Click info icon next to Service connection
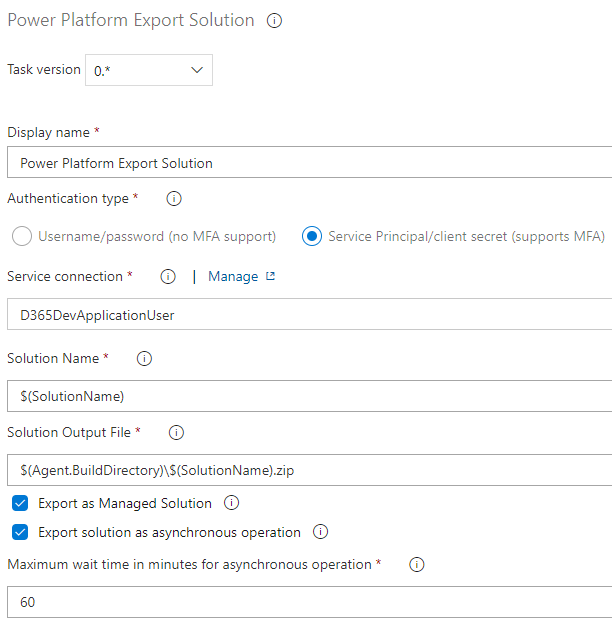The width and height of the screenshot is (612, 631). pyautogui.click(x=168, y=277)
